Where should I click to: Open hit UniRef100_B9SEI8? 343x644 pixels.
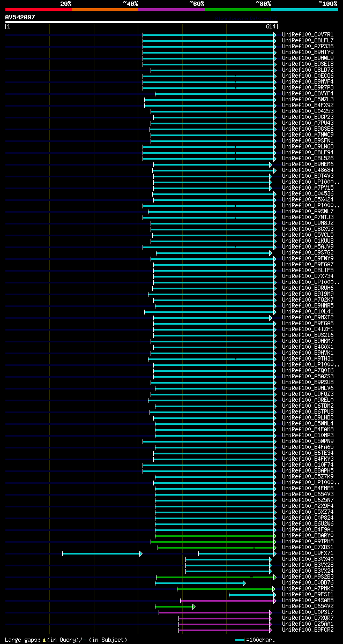308,64
